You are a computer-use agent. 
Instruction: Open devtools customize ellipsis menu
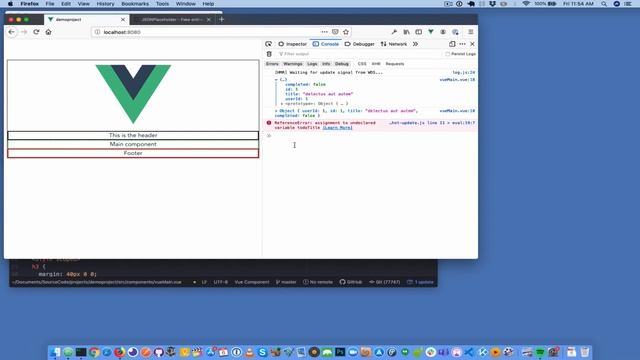pyautogui.click(x=462, y=44)
